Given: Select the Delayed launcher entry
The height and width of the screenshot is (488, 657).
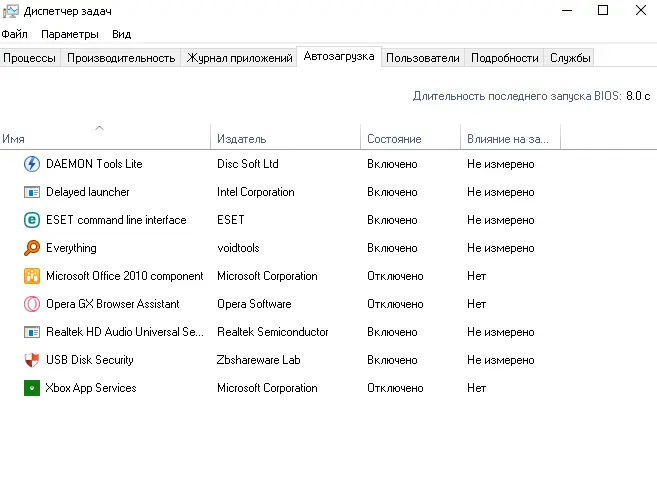Looking at the screenshot, I should pos(88,192).
